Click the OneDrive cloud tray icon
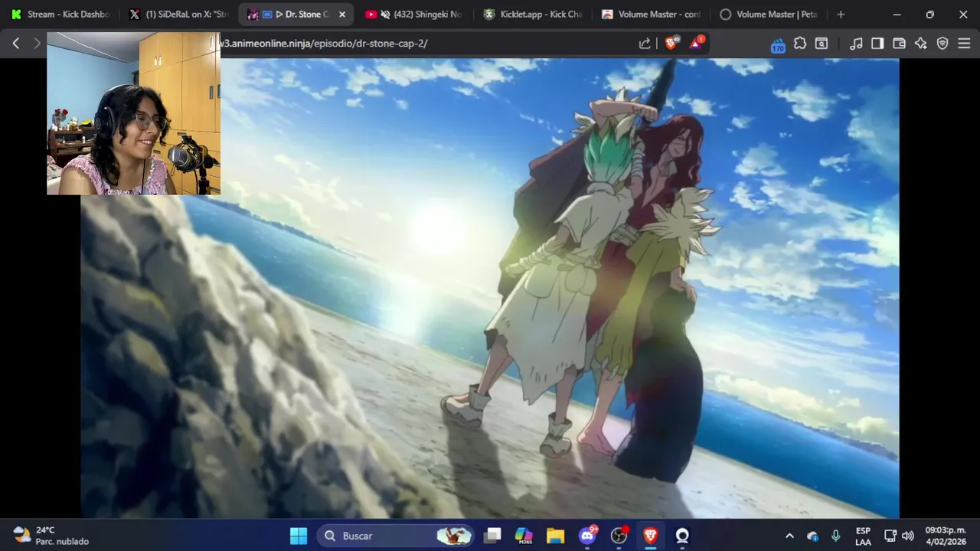Screen dimensions: 980x551 pyautogui.click(x=813, y=536)
